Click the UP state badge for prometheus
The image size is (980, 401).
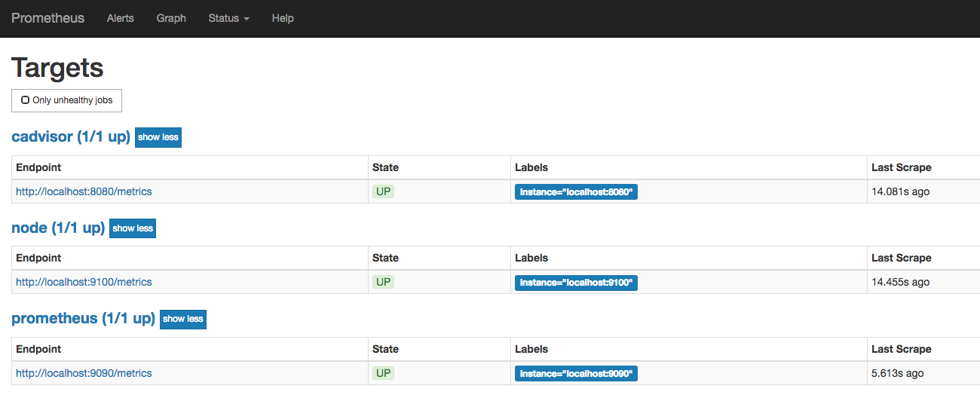pyautogui.click(x=384, y=373)
